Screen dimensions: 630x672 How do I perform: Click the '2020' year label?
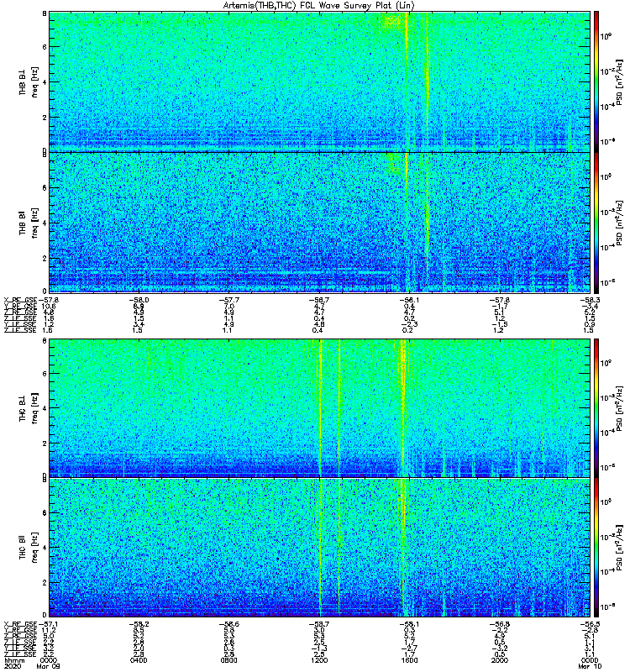click(x=12, y=666)
